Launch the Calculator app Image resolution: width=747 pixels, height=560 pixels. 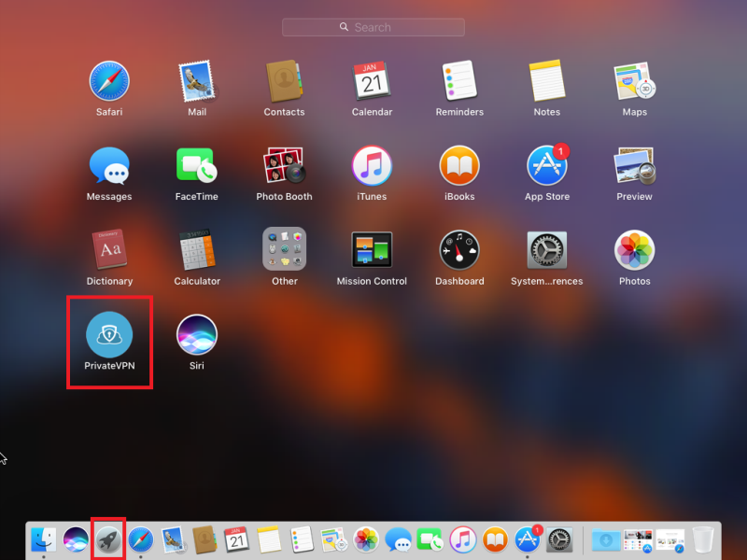(197, 250)
